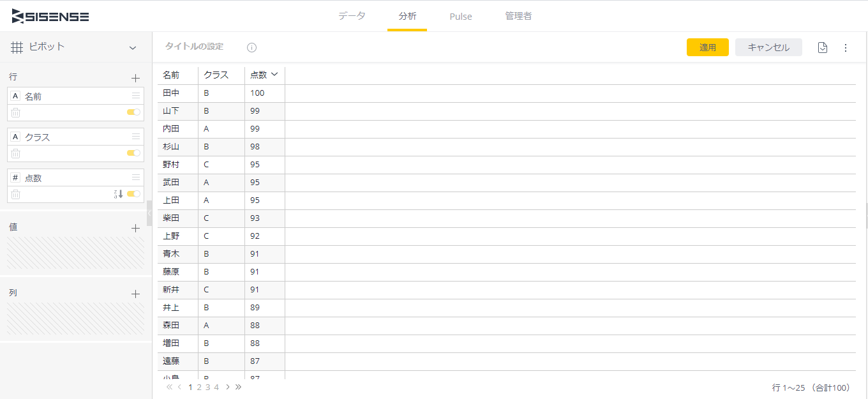Delete the 名前 row field with trash icon
Image resolution: width=868 pixels, height=399 pixels.
click(x=16, y=112)
